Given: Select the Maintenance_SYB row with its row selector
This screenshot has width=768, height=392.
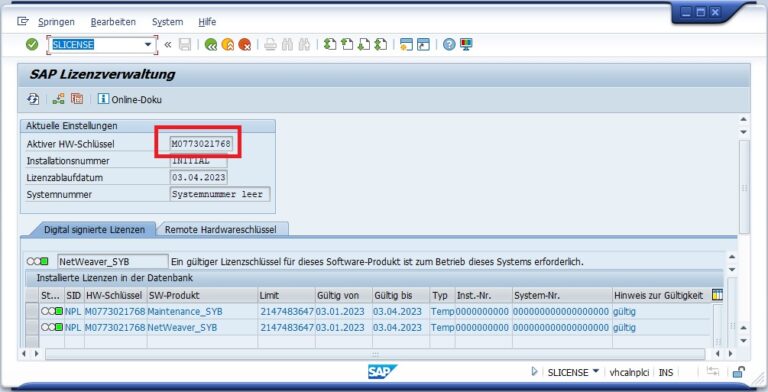Looking at the screenshot, I should click(32, 311).
